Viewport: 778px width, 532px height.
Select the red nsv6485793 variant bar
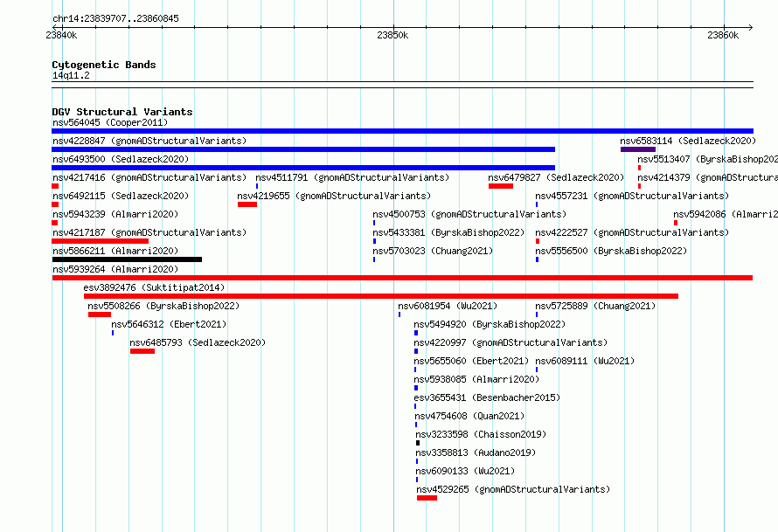tap(142, 351)
